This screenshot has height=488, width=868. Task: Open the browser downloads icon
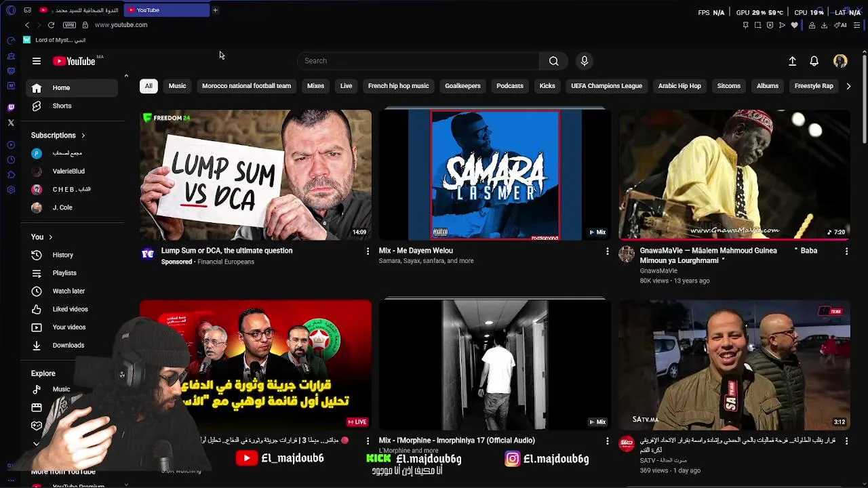pyautogui.click(x=824, y=25)
